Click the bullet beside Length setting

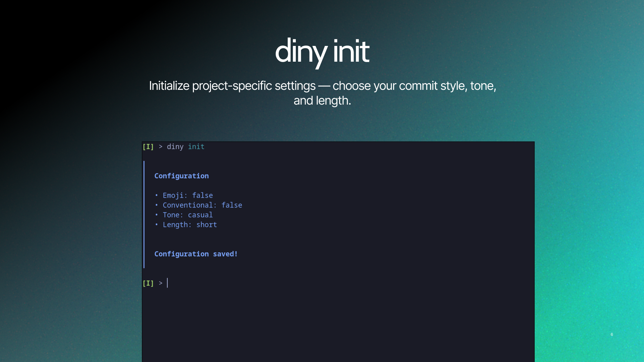pyautogui.click(x=157, y=225)
